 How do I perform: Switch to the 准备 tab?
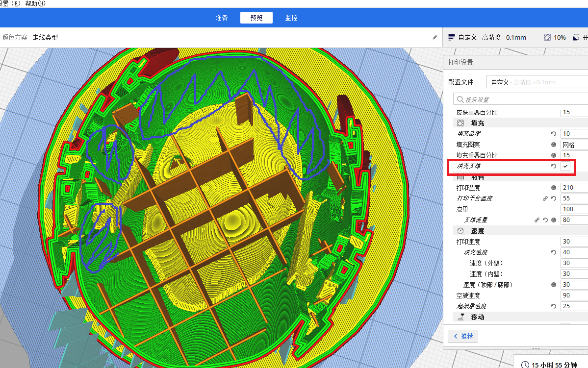click(222, 18)
